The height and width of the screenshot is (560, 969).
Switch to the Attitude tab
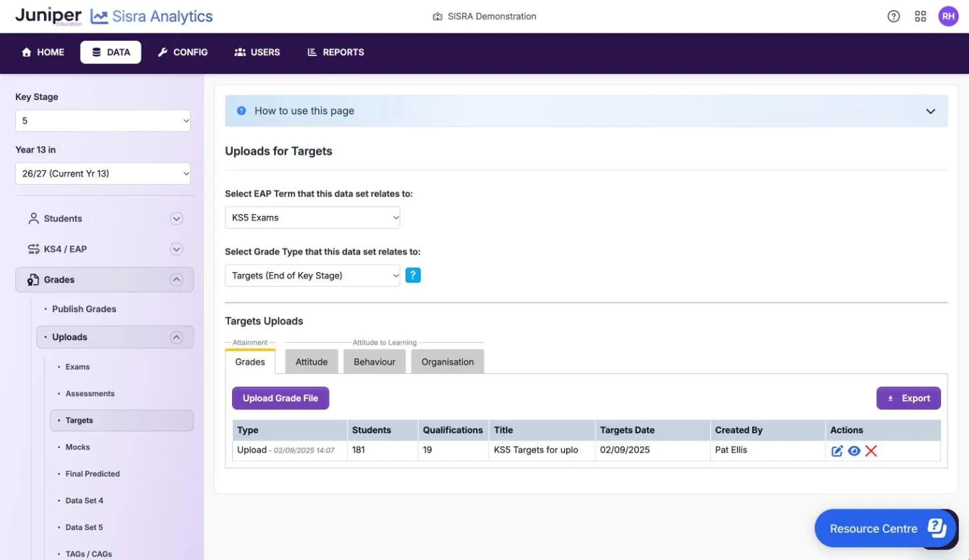[311, 361]
